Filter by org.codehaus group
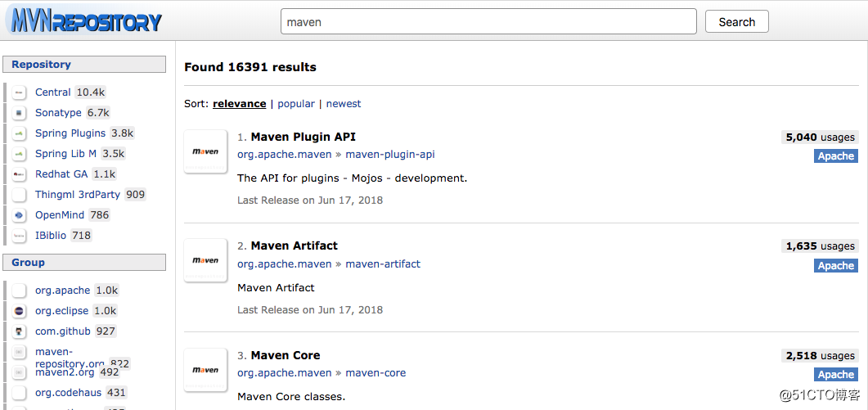 (68, 393)
